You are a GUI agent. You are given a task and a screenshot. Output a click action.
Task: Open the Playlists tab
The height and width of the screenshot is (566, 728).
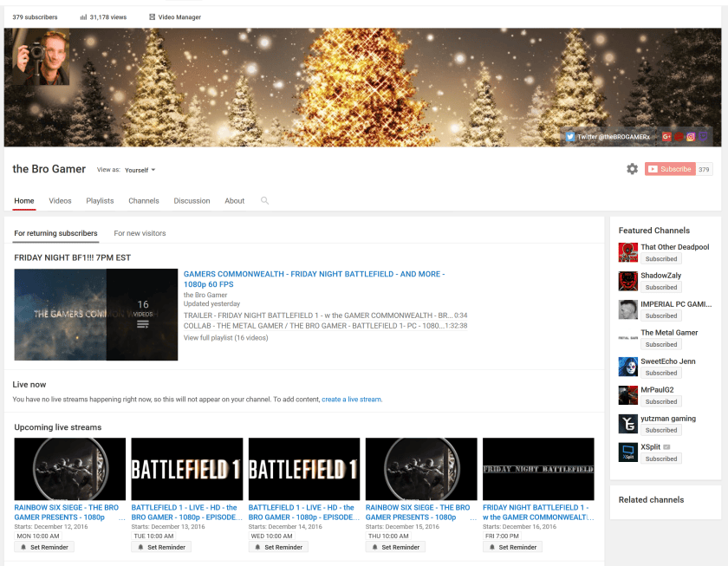click(100, 200)
